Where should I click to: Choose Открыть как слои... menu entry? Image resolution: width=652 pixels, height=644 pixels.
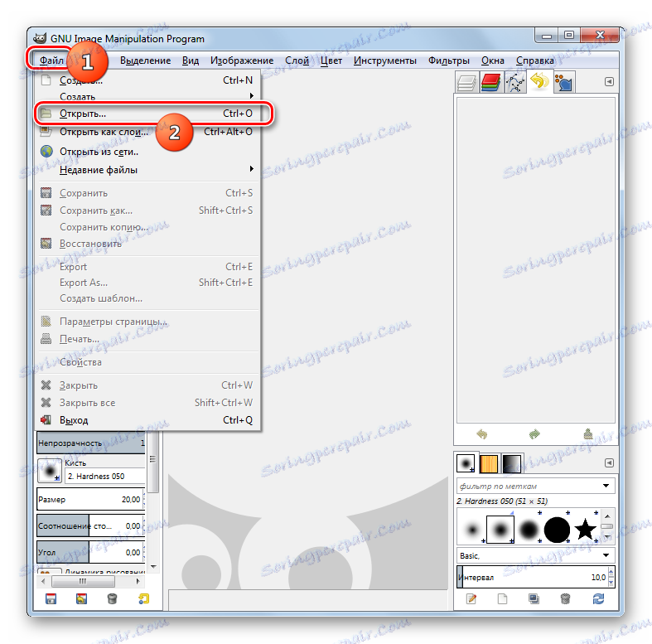tap(147, 132)
